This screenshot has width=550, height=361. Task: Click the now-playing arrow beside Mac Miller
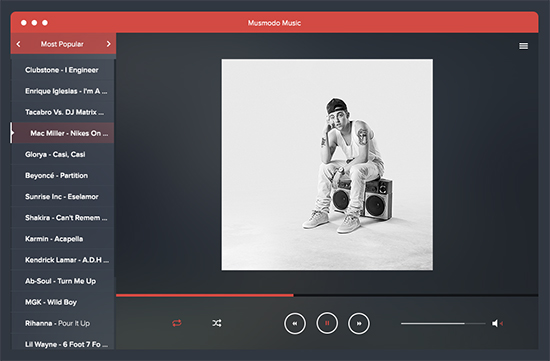click(x=13, y=133)
